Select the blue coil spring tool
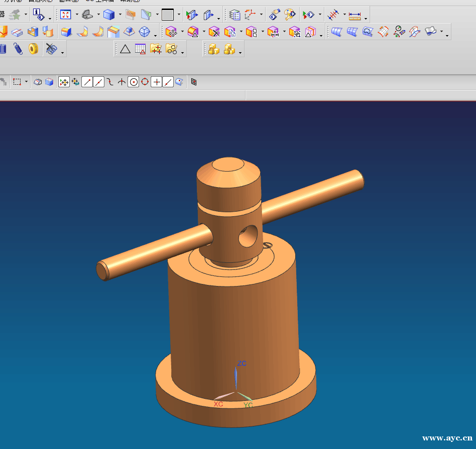This screenshot has height=449, width=476. (x=18, y=49)
